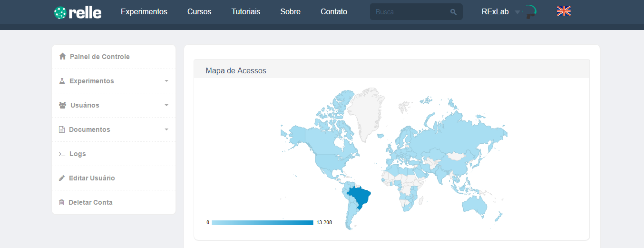The width and height of the screenshot is (644, 248).
Task: Expand the Experimentos sidebar submenu arrow
Action: tap(166, 81)
